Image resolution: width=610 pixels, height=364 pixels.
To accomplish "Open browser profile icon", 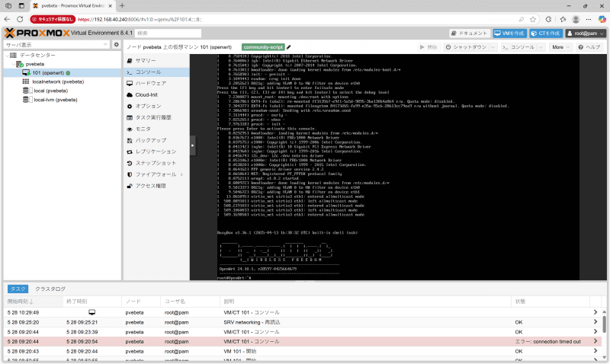I will coord(576,20).
